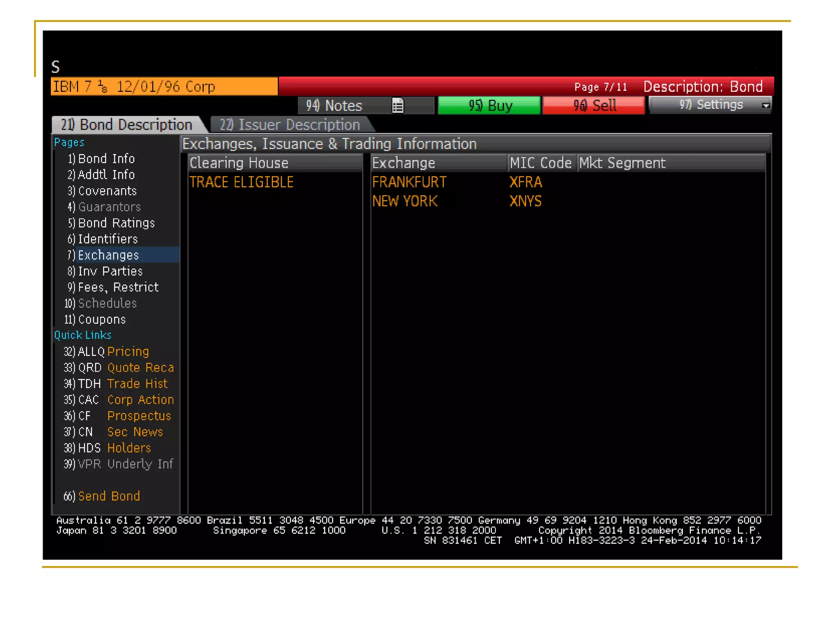The height and width of the screenshot is (630, 840).
Task: Select the Bond Ratings page
Action: point(116,223)
